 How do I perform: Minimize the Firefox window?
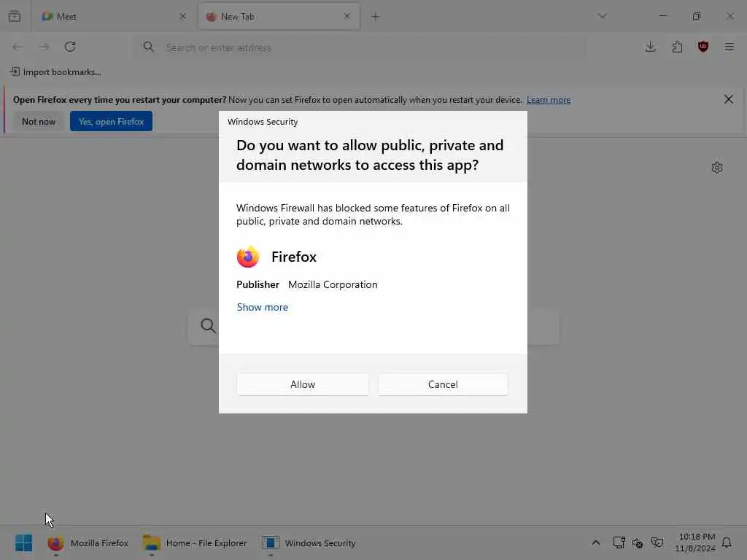click(x=663, y=16)
